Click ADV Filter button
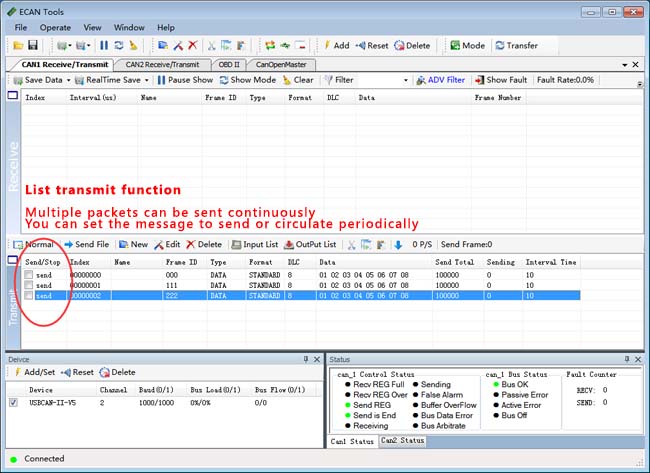The image size is (650, 473). point(441,80)
